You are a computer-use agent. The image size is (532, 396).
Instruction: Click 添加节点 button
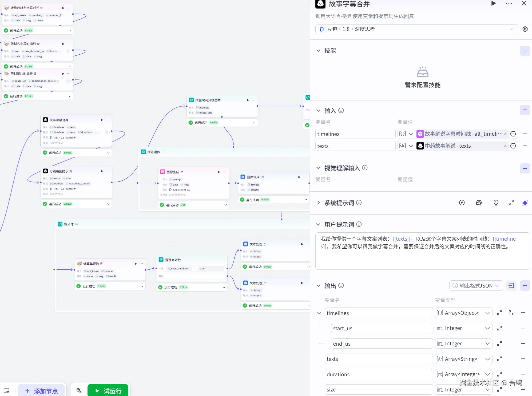tap(42, 391)
